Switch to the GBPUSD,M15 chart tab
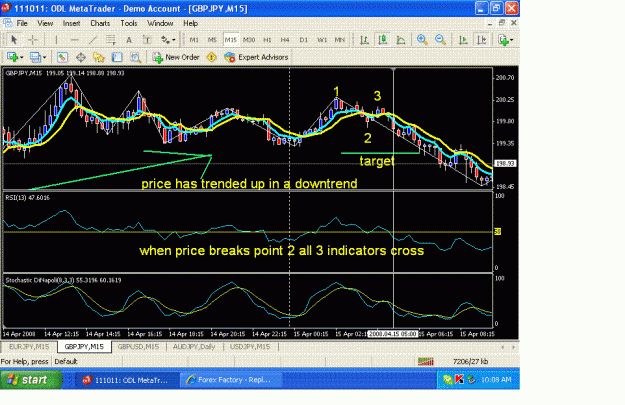The width and height of the screenshot is (625, 405). [x=138, y=347]
